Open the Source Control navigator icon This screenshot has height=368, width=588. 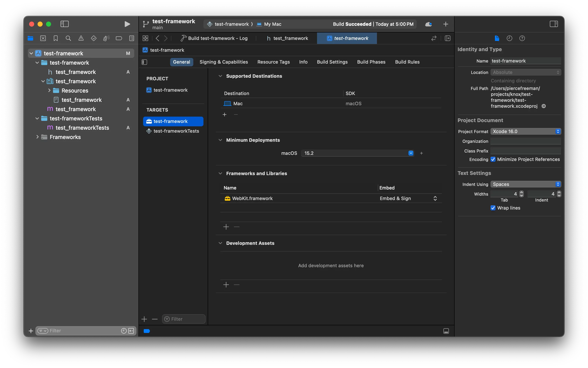(x=43, y=38)
